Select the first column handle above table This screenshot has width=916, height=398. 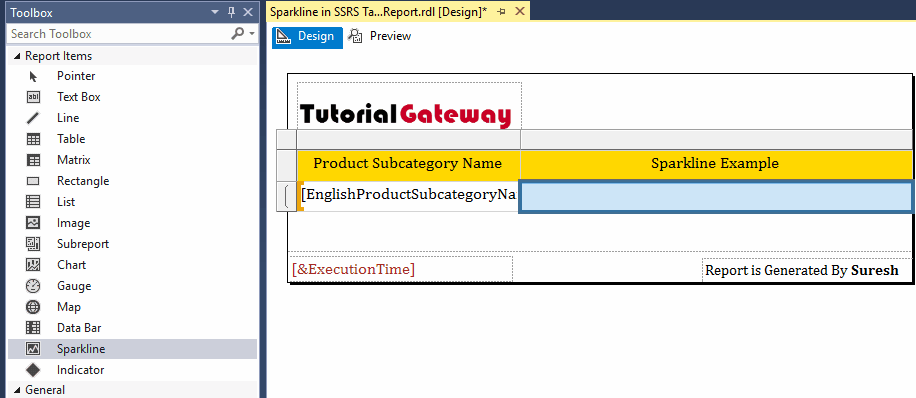click(408, 139)
